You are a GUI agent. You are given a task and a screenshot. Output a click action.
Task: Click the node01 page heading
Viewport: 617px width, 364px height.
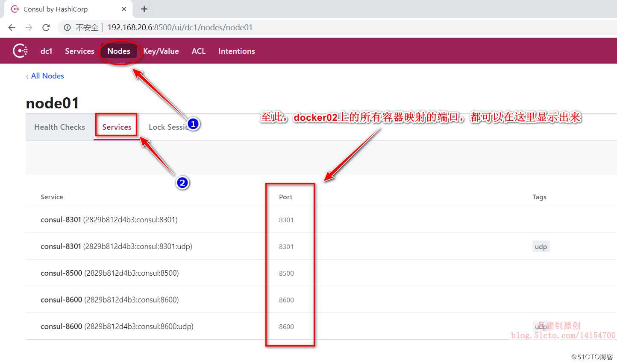coord(52,103)
